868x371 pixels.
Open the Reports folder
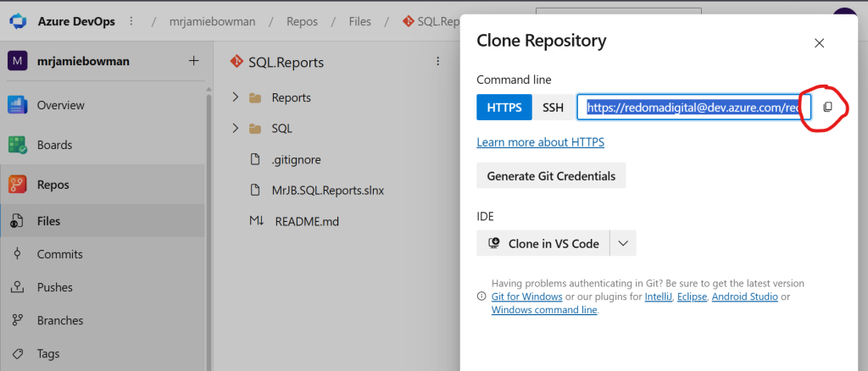pos(292,98)
